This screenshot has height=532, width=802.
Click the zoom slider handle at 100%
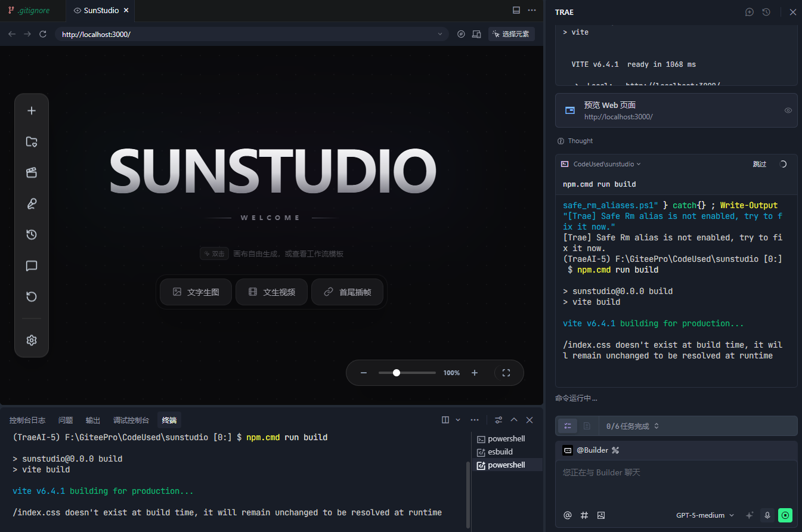click(x=397, y=373)
